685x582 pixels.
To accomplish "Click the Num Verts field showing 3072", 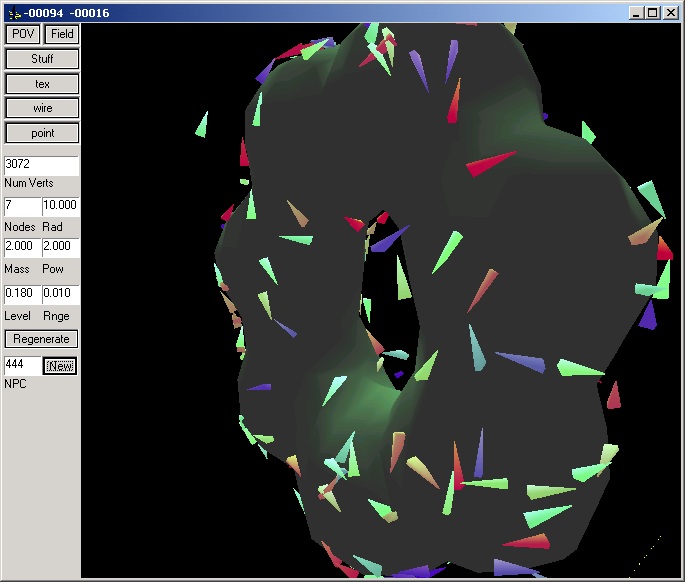I will 41,164.
